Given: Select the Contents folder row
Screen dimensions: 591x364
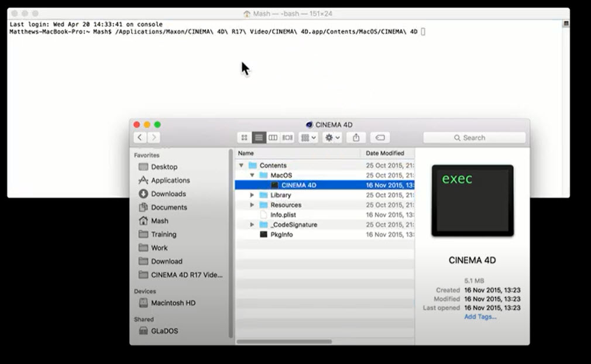Looking at the screenshot, I should point(325,166).
